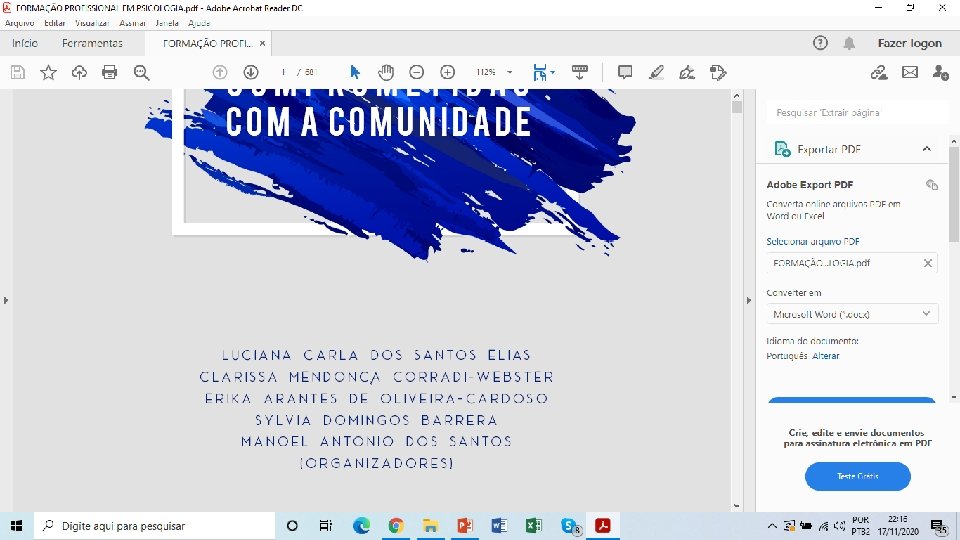Click document vertical scrollbar thumb
960x540 pixels.
[x=737, y=107]
